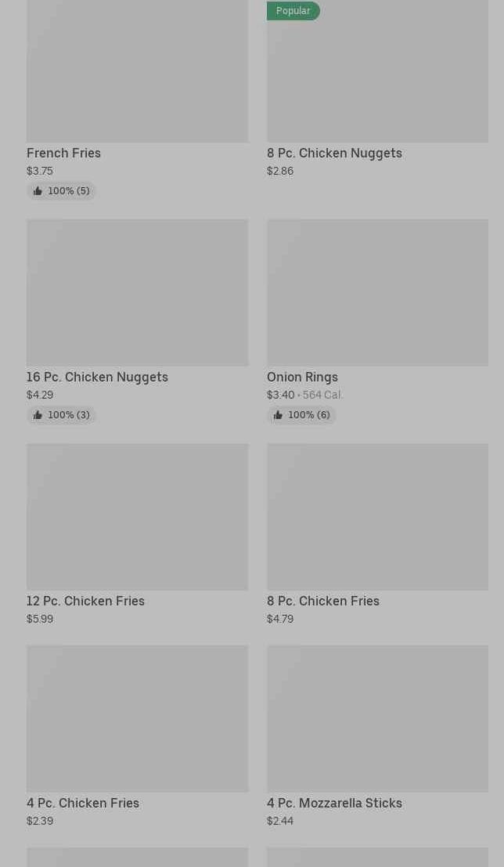Select the 16 Pc. Chicken Nuggets name
Viewport: 504px width, 867px height.
point(97,377)
